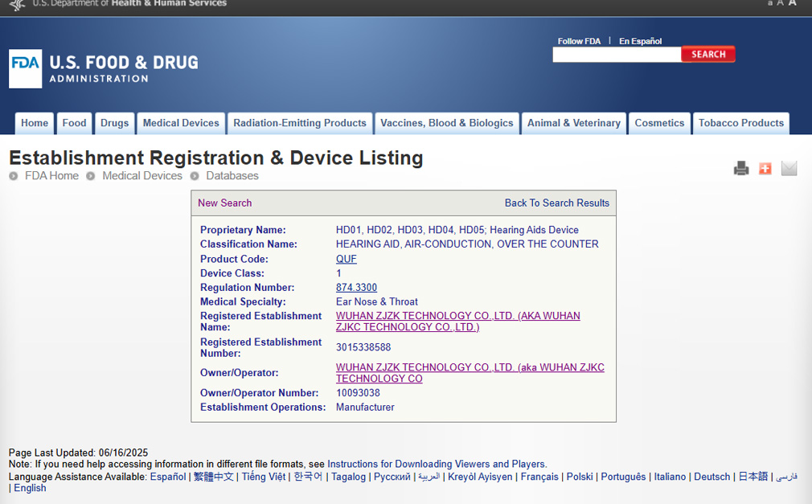The image size is (812, 504).
Task: Open the Tobacco Products tab
Action: coord(740,123)
